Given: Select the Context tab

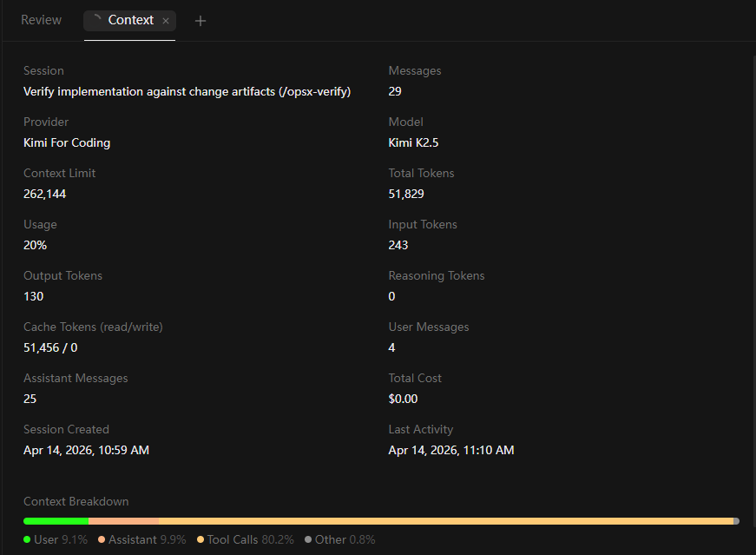Looking at the screenshot, I should point(130,20).
